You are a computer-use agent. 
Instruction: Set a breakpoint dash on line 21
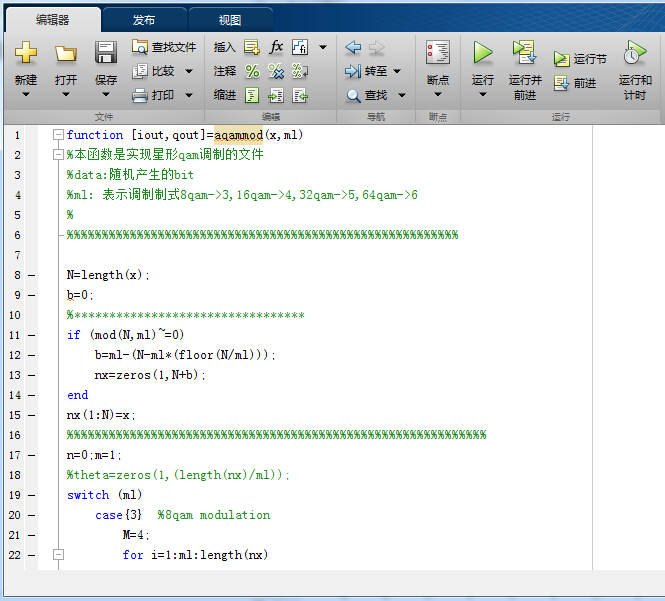[x=32, y=535]
